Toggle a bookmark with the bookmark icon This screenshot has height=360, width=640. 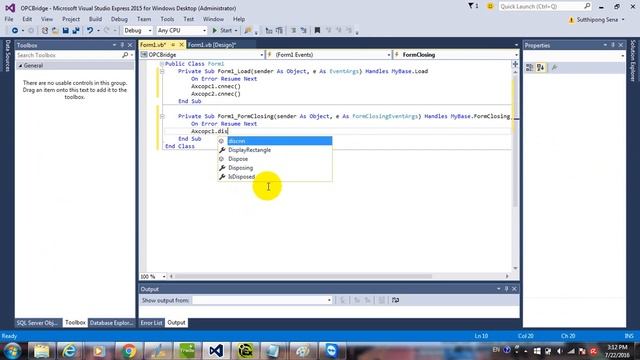pos(317,31)
